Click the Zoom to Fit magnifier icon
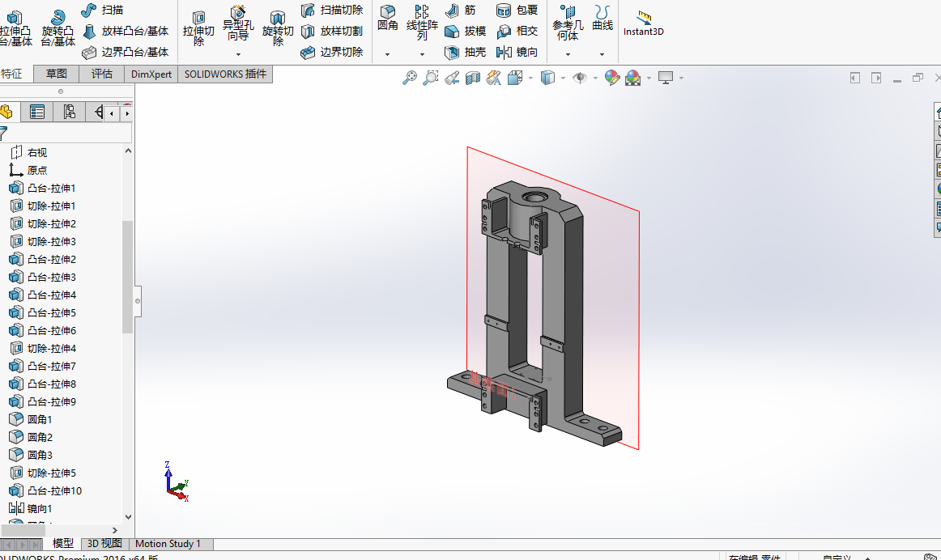 (409, 78)
